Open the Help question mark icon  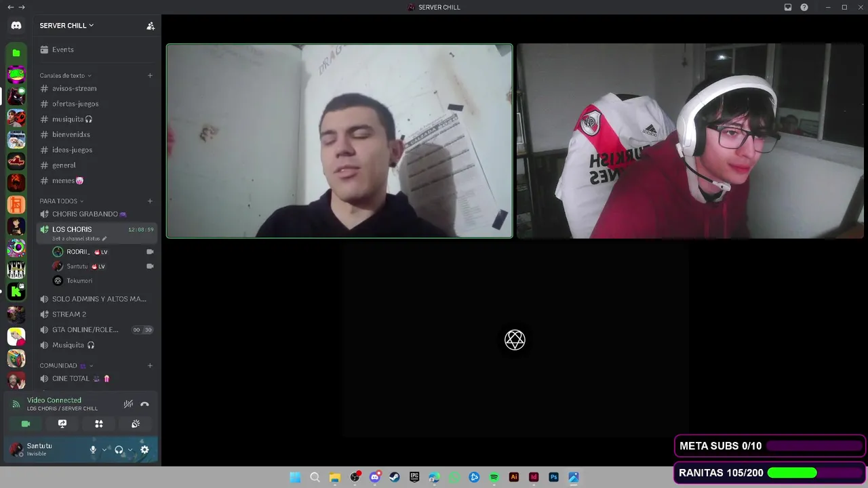804,7
